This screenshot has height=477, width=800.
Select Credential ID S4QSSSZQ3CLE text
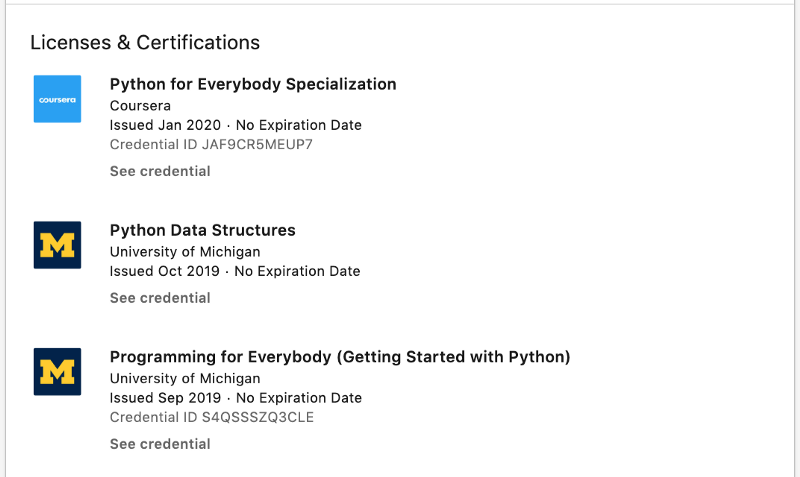tap(212, 417)
